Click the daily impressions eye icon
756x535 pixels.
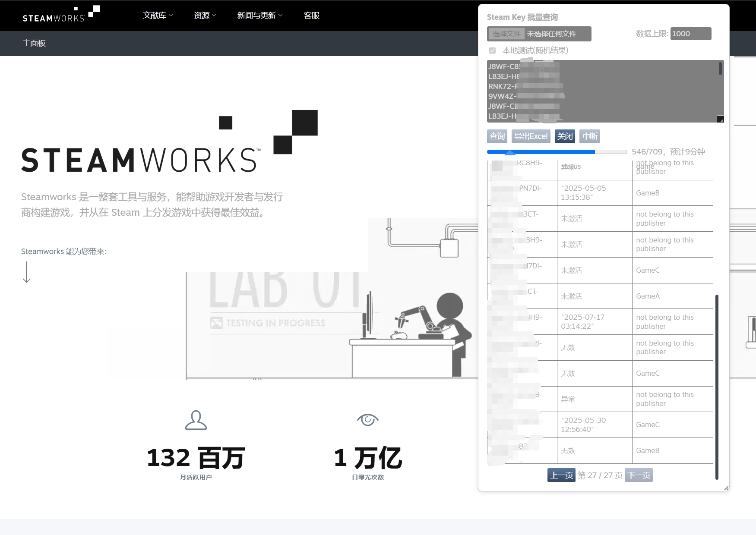(x=368, y=419)
